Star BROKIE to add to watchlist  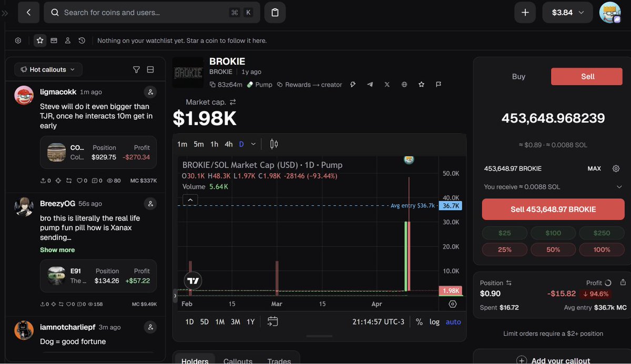click(421, 84)
